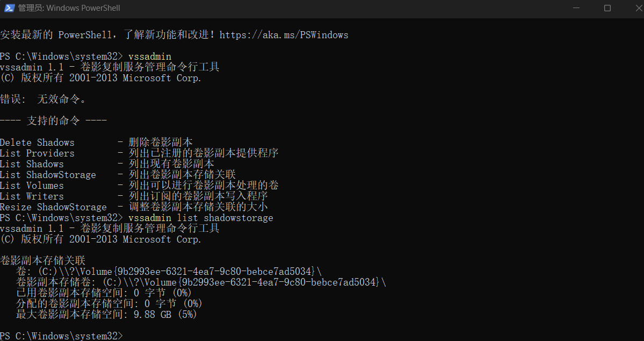The width and height of the screenshot is (644, 341).
Task: Click the "卷影副本存储关联" heading text
Action: coord(42,261)
